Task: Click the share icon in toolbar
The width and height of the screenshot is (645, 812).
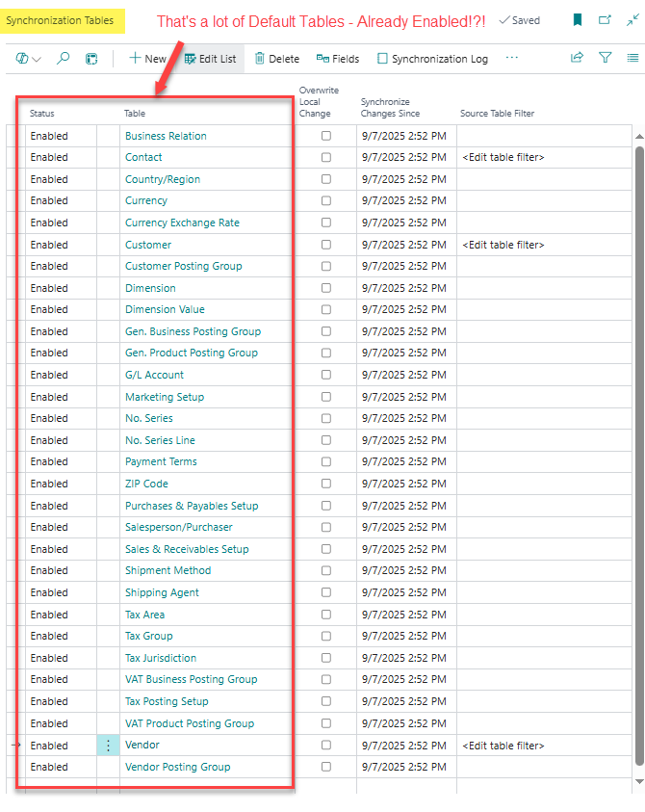Action: click(x=577, y=59)
